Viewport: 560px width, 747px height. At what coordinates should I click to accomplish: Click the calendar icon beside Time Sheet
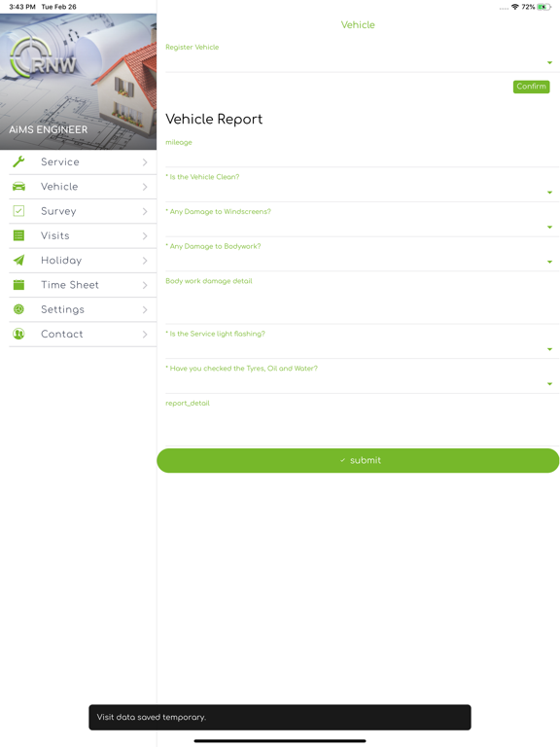(x=18, y=285)
